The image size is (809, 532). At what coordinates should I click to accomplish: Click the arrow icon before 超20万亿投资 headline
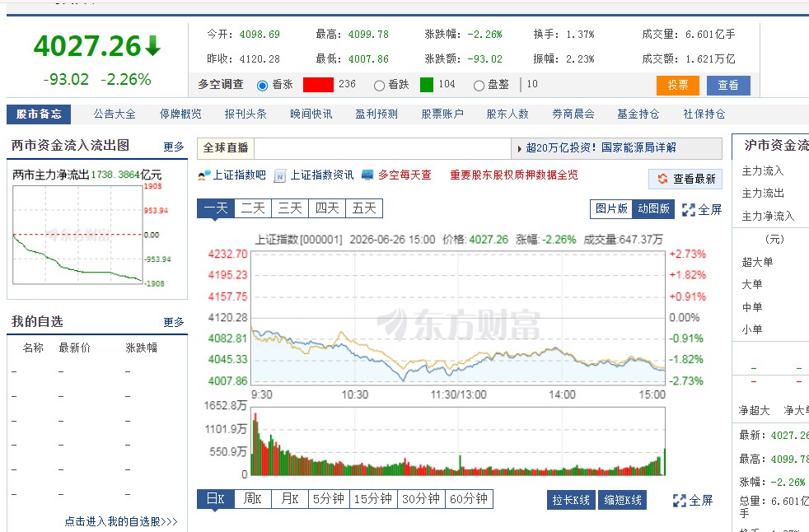coord(520,149)
